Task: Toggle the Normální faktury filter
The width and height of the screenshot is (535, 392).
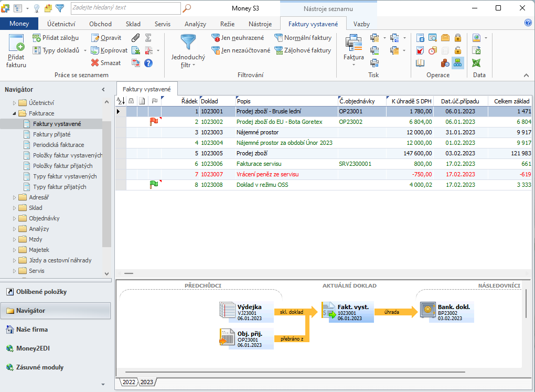Action: (303, 38)
